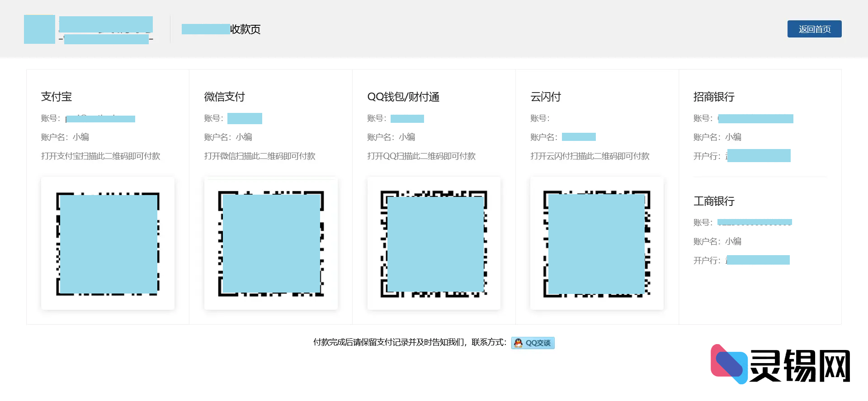Select the 云闪付 QR code image

click(x=597, y=243)
